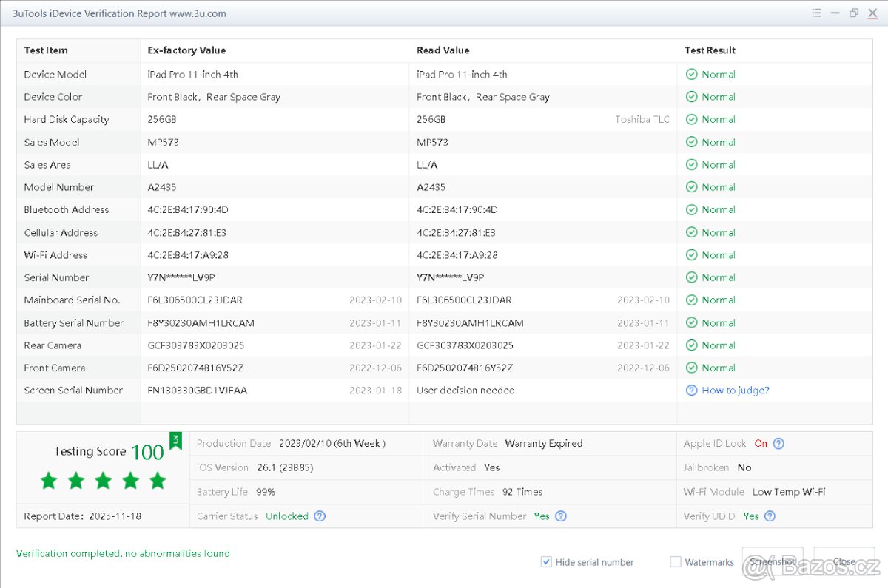Click help icon next to Verify Serial Number
Screen dimensions: 888x588
coord(561,516)
